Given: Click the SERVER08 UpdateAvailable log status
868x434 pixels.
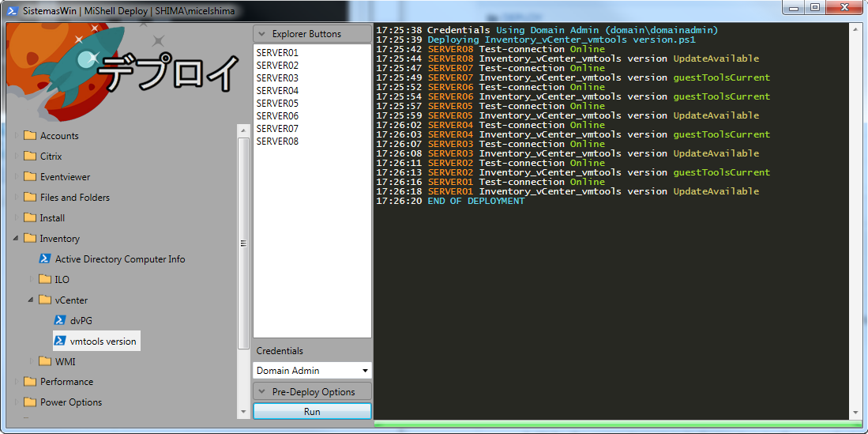Looking at the screenshot, I should [x=716, y=58].
